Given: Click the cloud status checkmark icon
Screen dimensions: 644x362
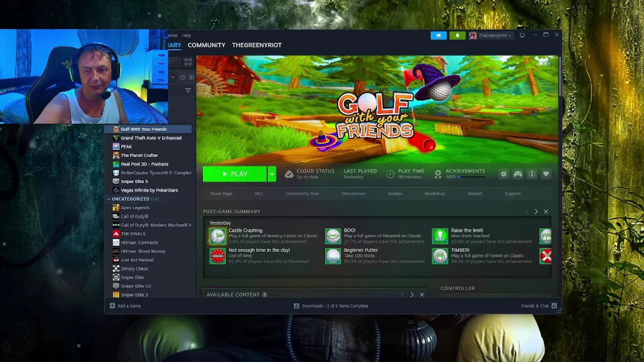Looking at the screenshot, I should coord(289,174).
